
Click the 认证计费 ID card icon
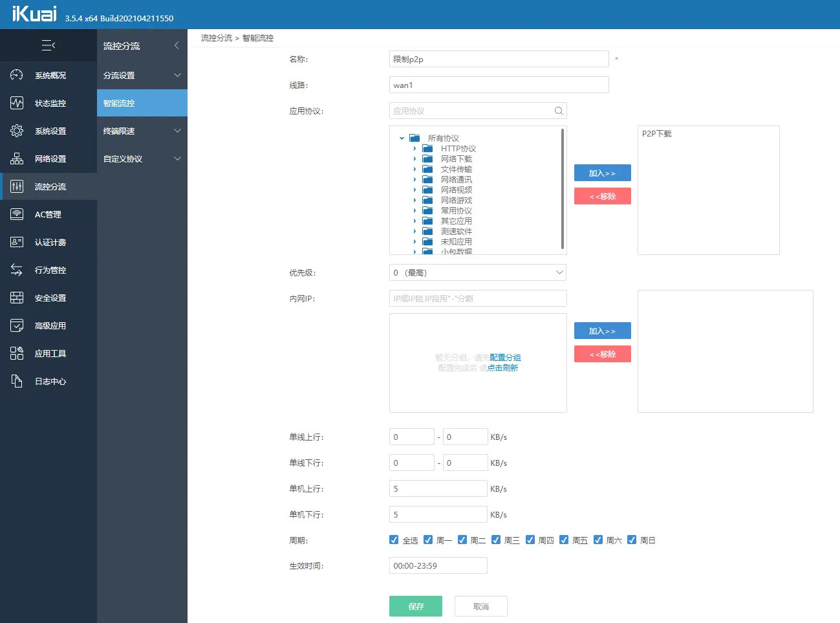(17, 242)
